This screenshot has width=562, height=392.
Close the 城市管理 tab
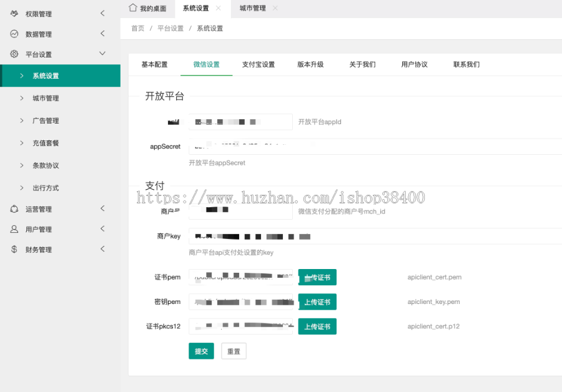click(275, 8)
